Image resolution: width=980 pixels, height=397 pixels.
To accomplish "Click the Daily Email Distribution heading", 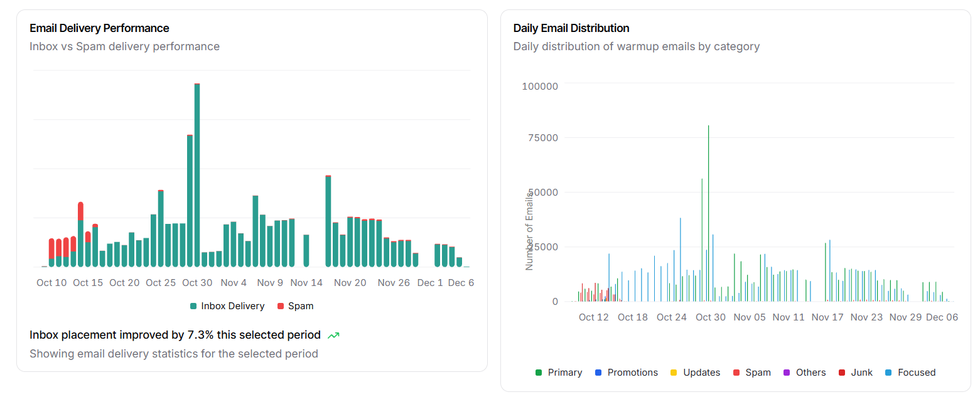I will [x=571, y=28].
